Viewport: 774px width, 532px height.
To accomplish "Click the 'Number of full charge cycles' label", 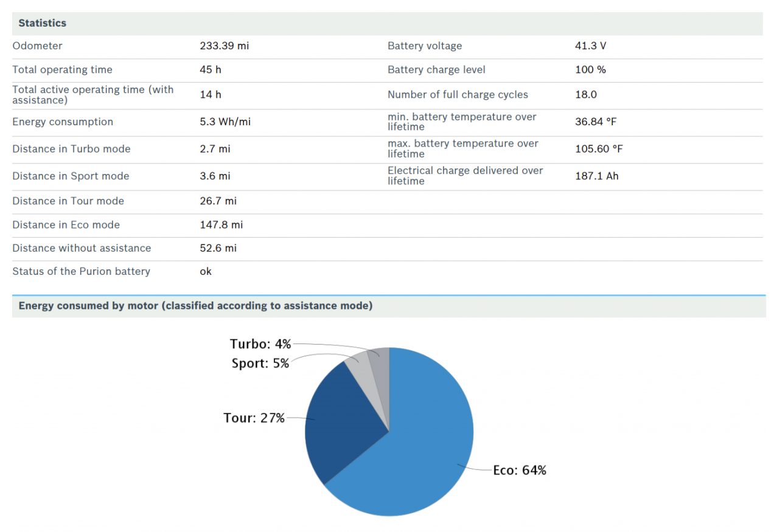I will point(458,95).
